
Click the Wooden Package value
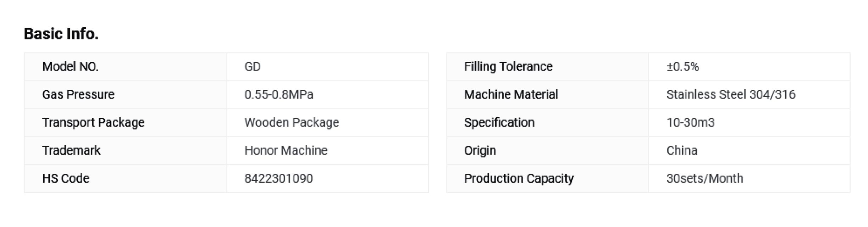(x=292, y=123)
